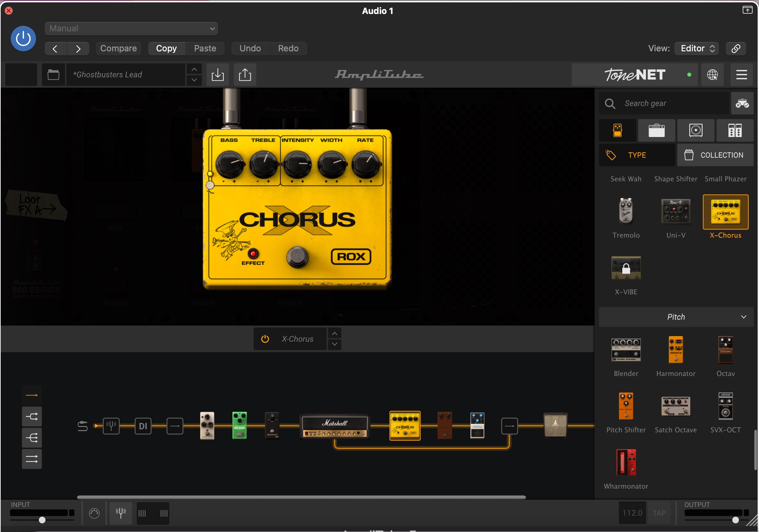Click the 112.0 tempo value
This screenshot has height=532, width=759.
(633, 513)
